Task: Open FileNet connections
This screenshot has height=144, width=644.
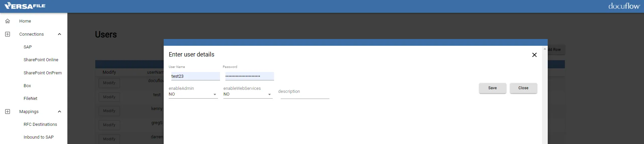Action: pos(31,98)
